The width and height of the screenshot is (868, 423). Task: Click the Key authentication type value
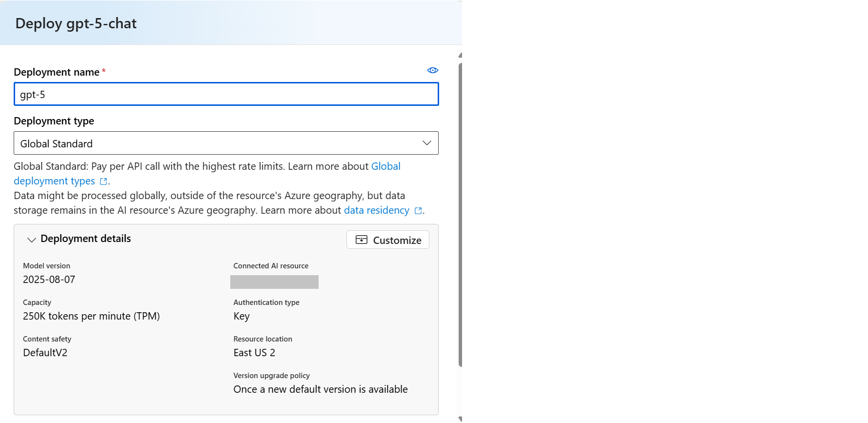point(242,316)
